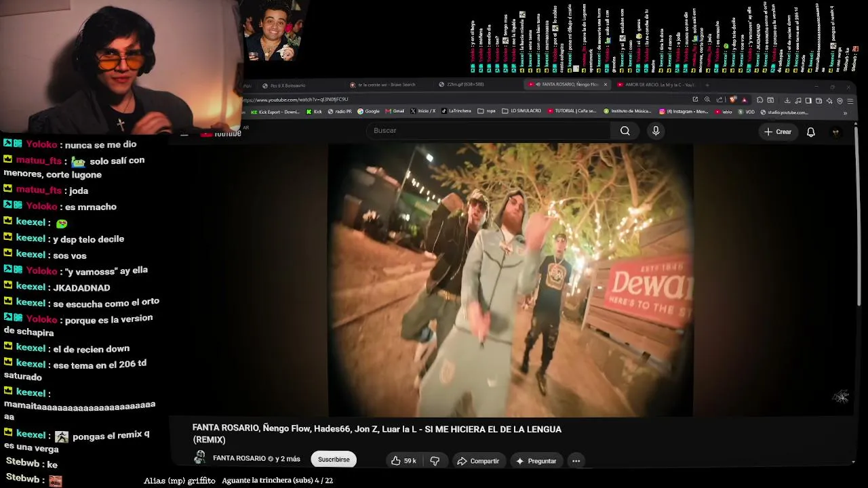868x488 pixels.
Task: Open the Instagram bookmark
Action: (684, 111)
